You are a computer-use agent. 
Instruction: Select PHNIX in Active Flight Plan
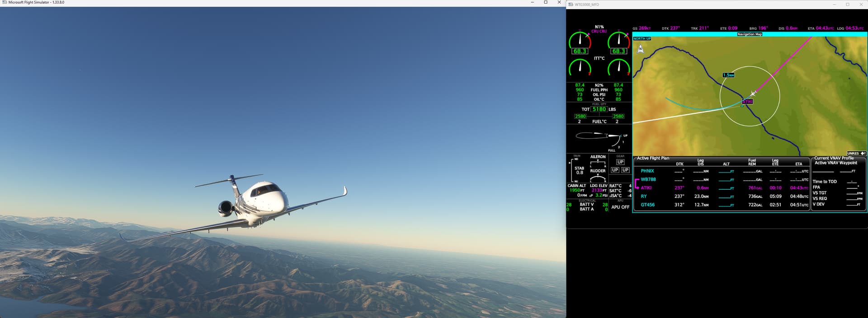[x=647, y=171]
